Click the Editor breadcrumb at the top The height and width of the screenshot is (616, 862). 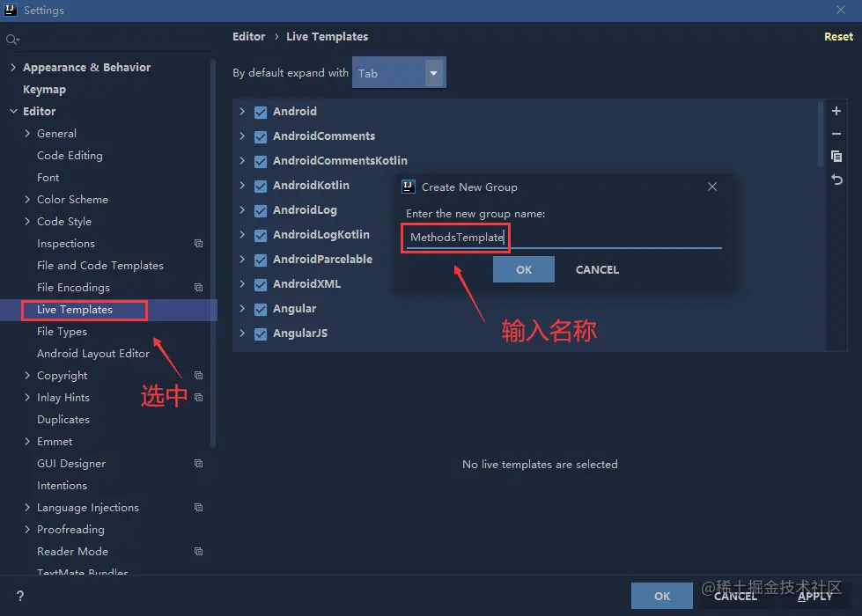click(248, 36)
